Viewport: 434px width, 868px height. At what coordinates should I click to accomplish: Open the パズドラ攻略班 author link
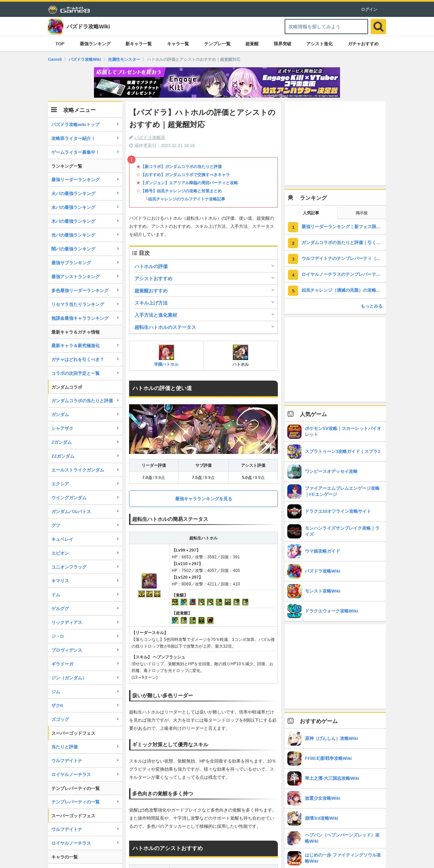tap(150, 137)
